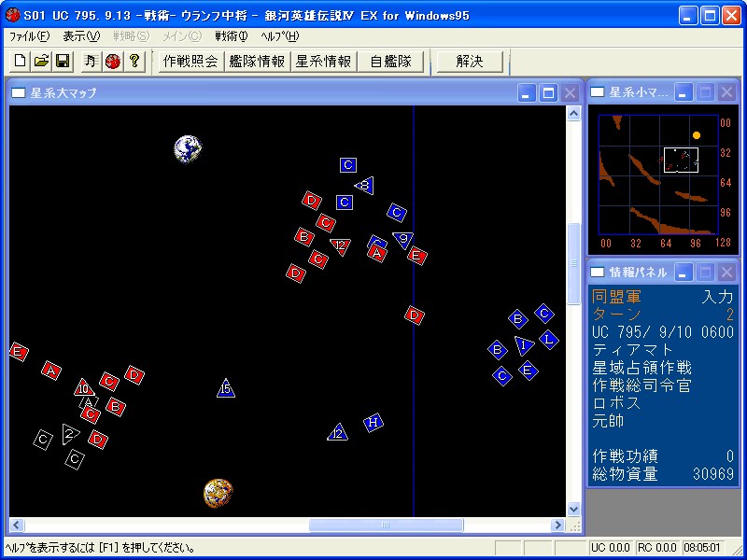Select red A unit under blue fleet 9 group
747x560 pixels.
tap(377, 253)
